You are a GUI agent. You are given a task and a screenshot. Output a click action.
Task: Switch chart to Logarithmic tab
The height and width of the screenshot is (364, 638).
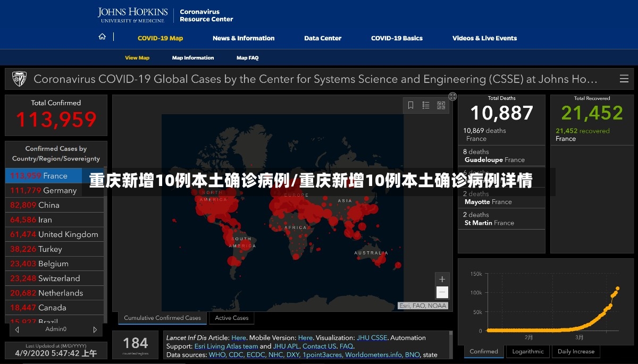[528, 352]
